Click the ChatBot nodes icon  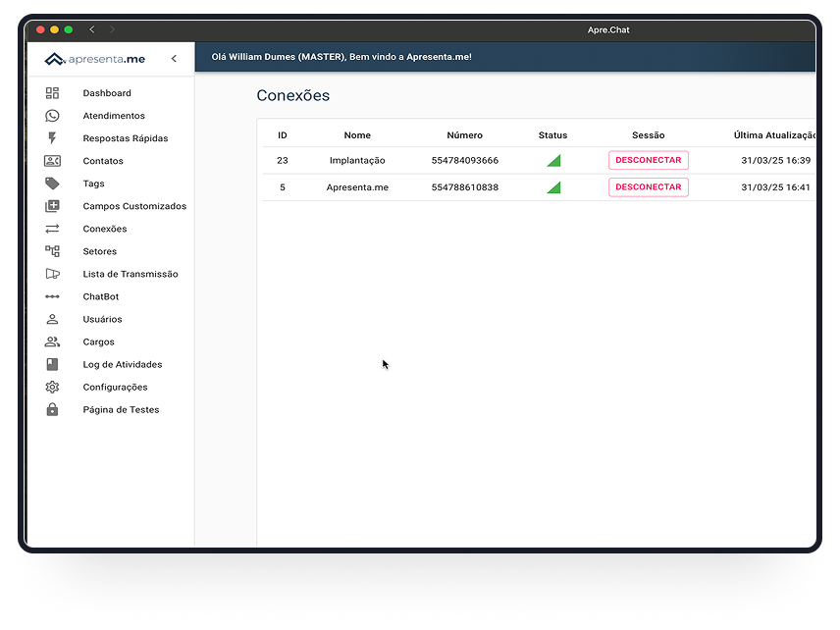click(52, 296)
